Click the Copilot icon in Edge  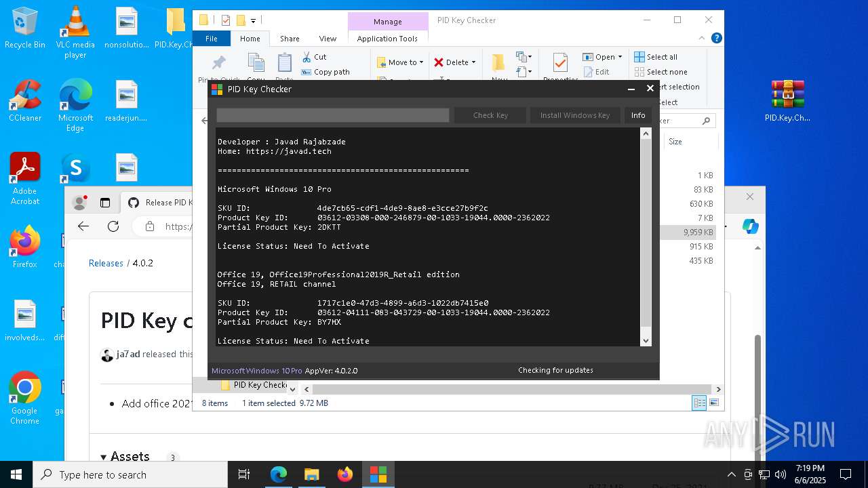(750, 226)
